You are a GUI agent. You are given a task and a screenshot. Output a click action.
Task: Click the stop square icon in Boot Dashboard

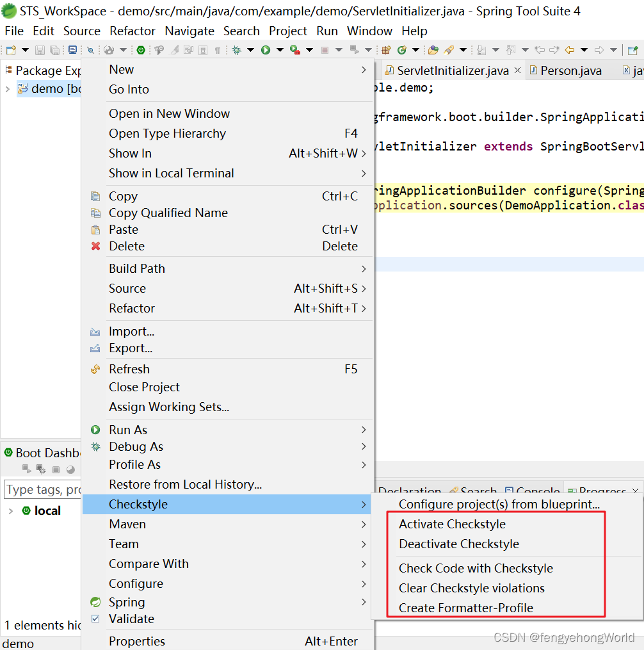56,469
